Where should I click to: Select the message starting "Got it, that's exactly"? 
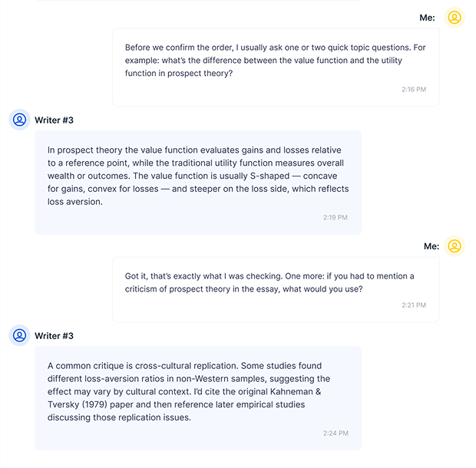pos(276,289)
